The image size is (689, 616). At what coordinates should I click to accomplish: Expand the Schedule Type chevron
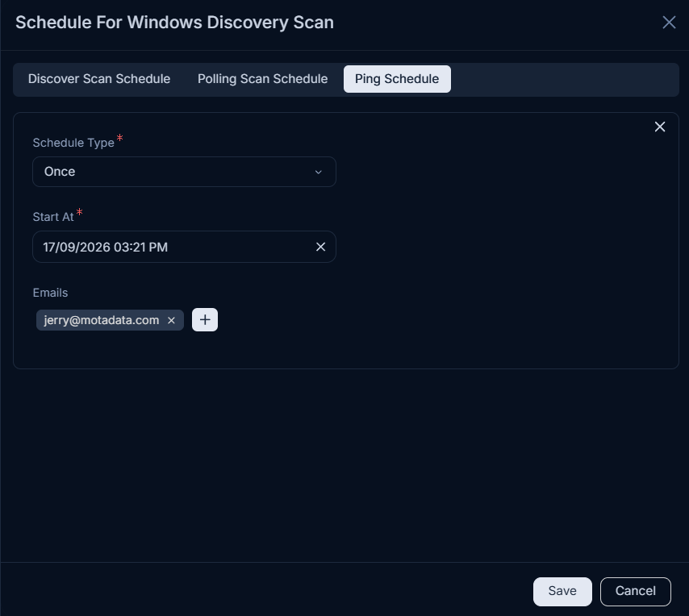tap(319, 172)
